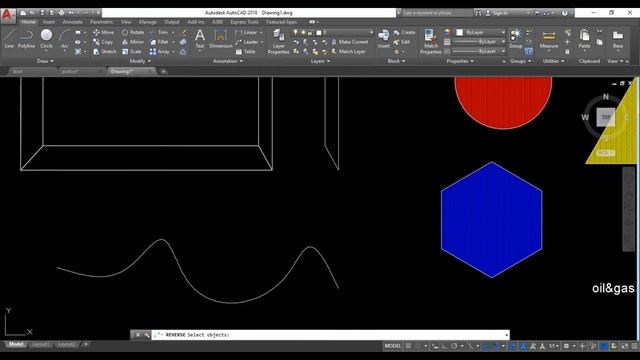This screenshot has width=640, height=360.
Task: Select the Polyline tool
Action: tap(26, 39)
